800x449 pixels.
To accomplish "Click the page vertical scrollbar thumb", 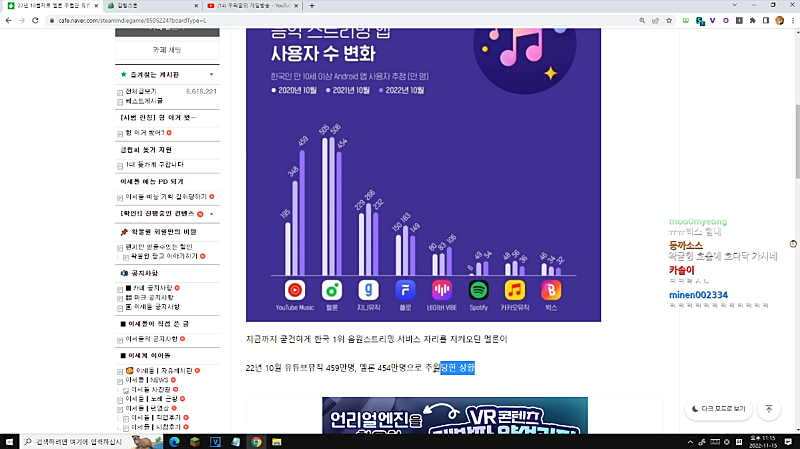I will point(797,141).
